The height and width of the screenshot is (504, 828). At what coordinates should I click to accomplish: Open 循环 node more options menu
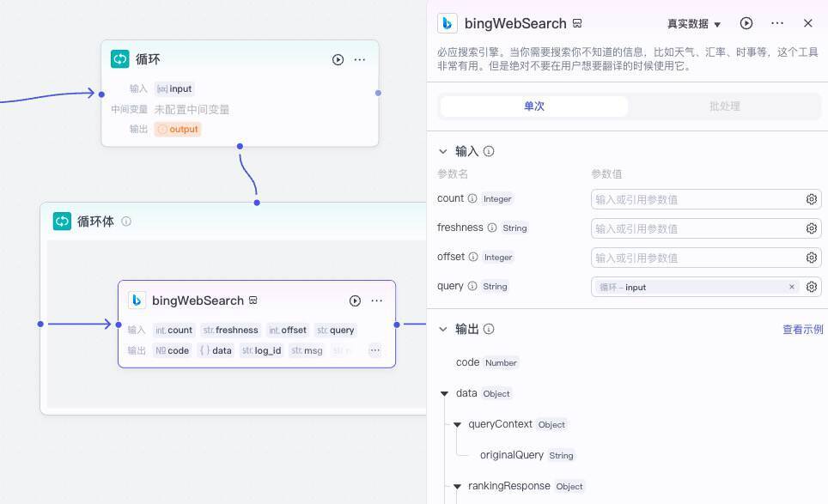(360, 59)
